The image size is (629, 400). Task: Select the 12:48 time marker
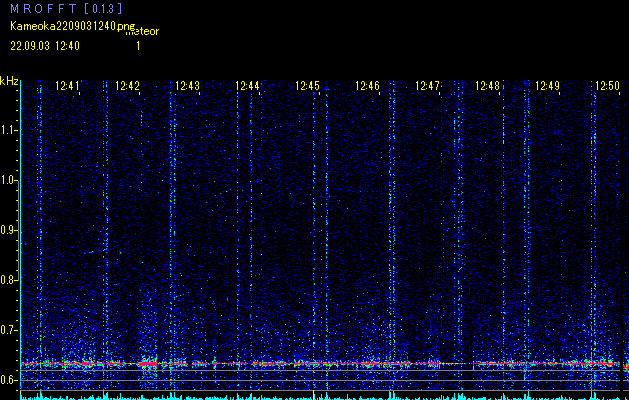487,86
